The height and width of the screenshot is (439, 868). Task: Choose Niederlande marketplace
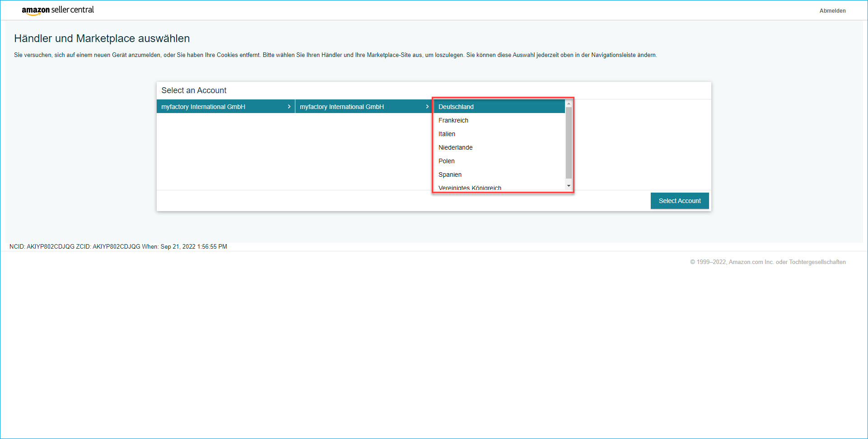pos(499,147)
